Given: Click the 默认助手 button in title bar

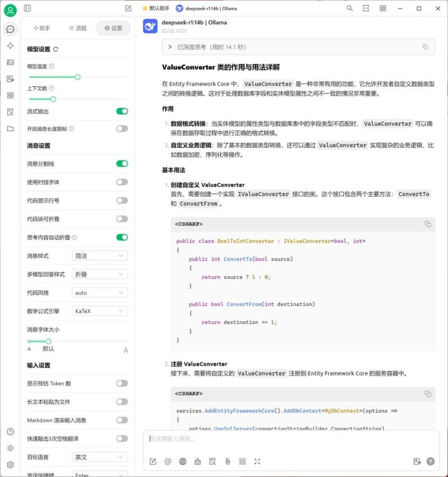Looking at the screenshot, I should 156,8.
